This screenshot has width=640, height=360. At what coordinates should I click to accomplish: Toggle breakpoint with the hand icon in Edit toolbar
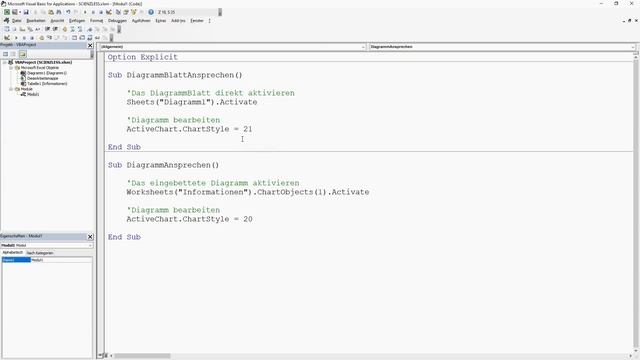[65, 29]
